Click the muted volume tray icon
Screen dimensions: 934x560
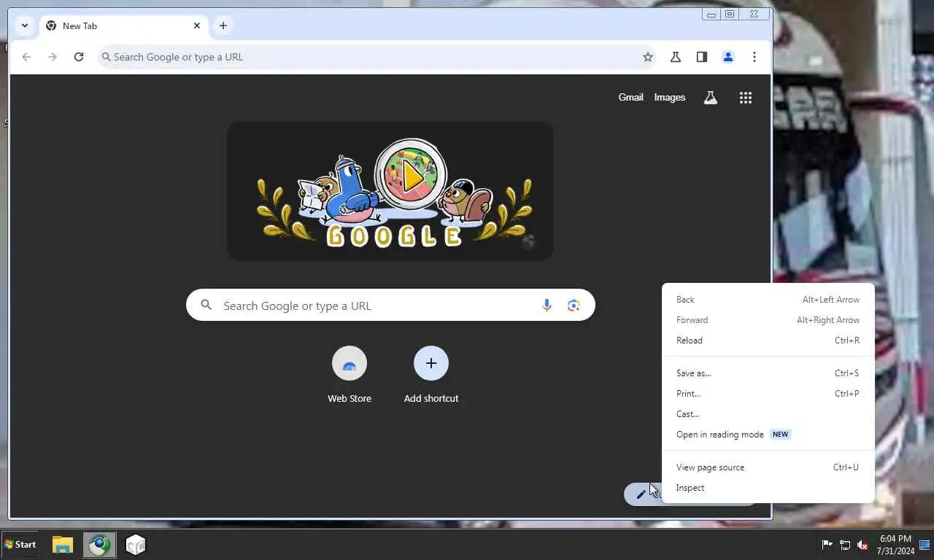click(862, 545)
